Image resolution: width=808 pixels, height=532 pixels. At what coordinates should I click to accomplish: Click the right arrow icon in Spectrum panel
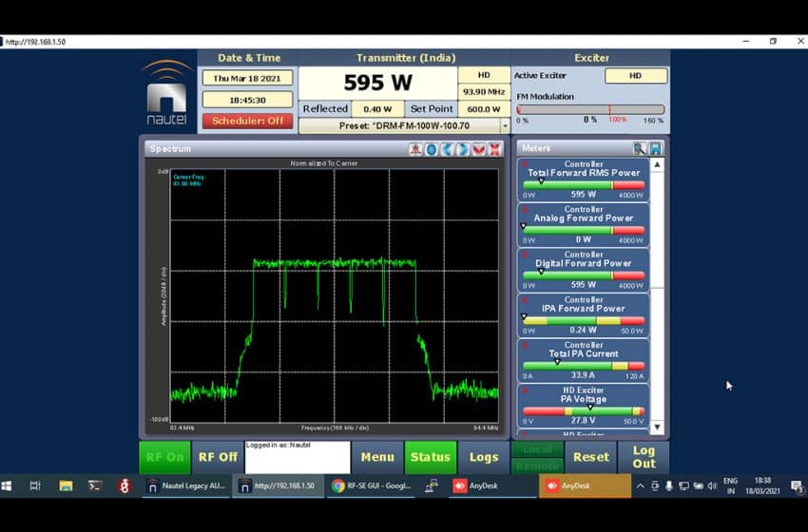pos(462,149)
